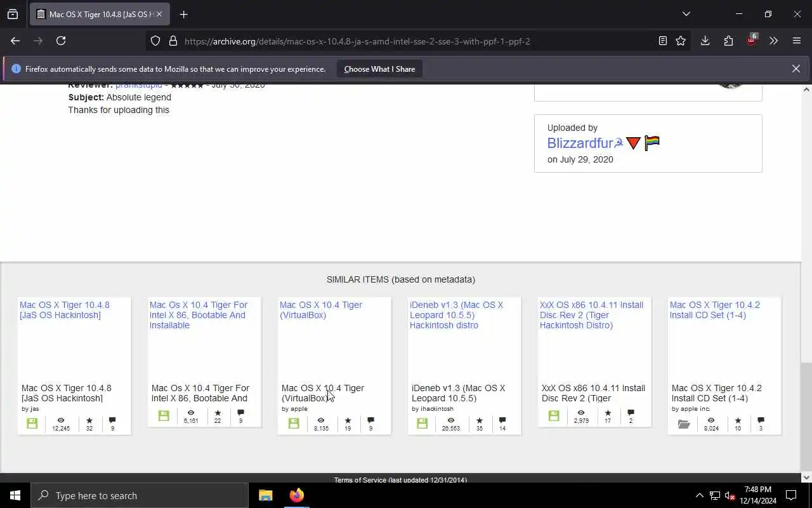Open tracking protection shield icon

[x=155, y=41]
